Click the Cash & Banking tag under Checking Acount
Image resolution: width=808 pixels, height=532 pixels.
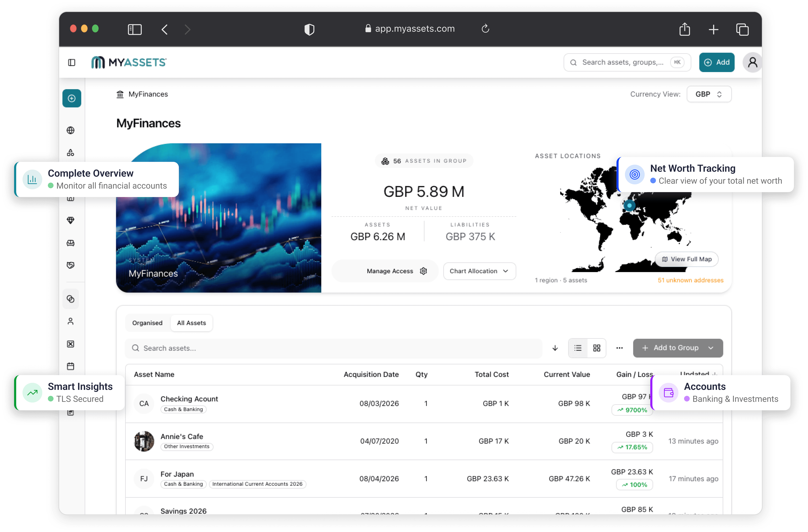tap(183, 410)
